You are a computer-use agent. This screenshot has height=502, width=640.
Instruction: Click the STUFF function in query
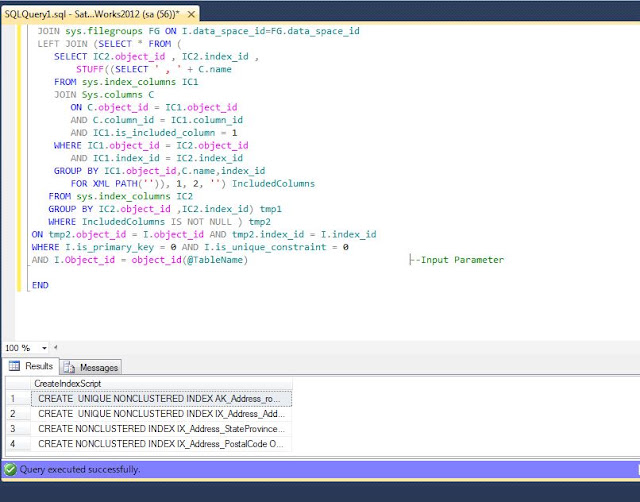tap(90, 69)
